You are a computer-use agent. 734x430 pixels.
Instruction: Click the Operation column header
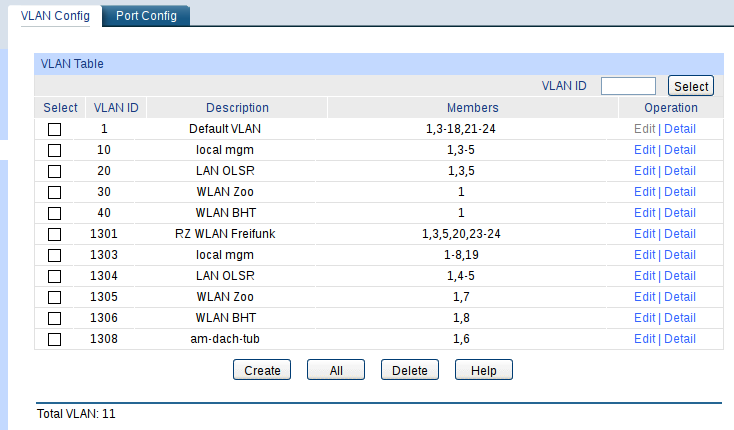pos(671,108)
